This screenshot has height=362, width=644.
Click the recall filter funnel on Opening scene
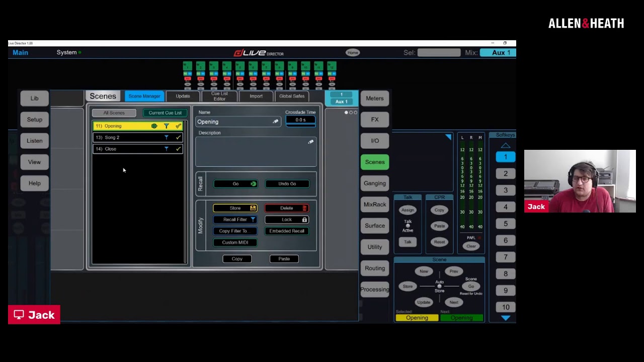[167, 126]
